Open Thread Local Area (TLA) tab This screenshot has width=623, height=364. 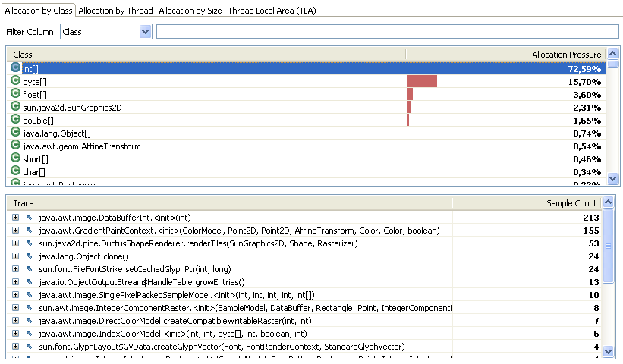(x=272, y=11)
